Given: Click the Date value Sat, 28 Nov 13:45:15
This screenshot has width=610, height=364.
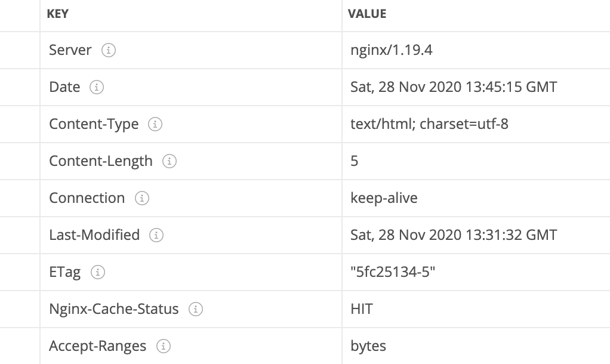Looking at the screenshot, I should click(x=454, y=87).
